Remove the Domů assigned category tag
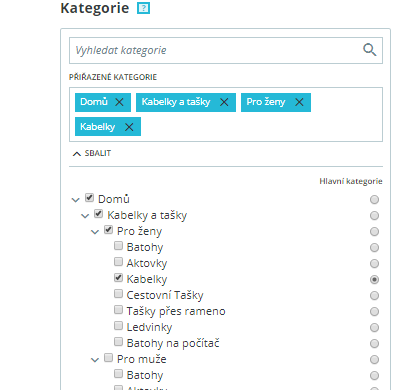This screenshot has width=396, height=390. coord(119,102)
